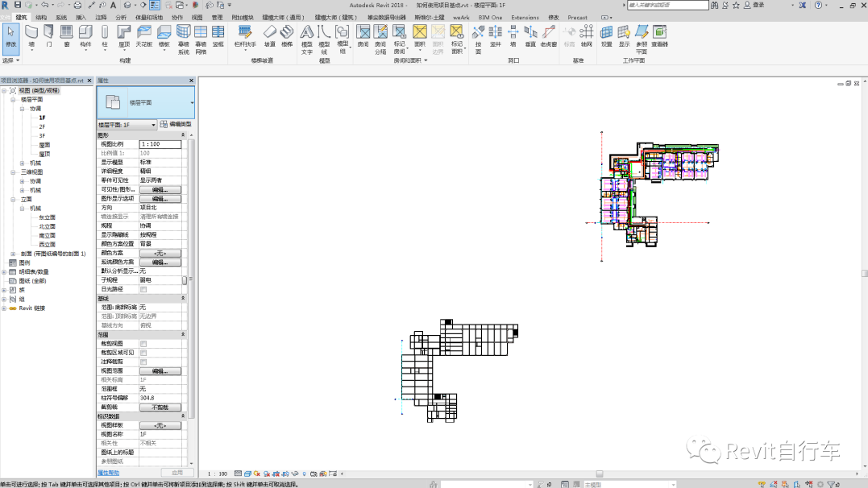
Task: Select the 门 (Door) tool
Action: pyautogui.click(x=48, y=36)
